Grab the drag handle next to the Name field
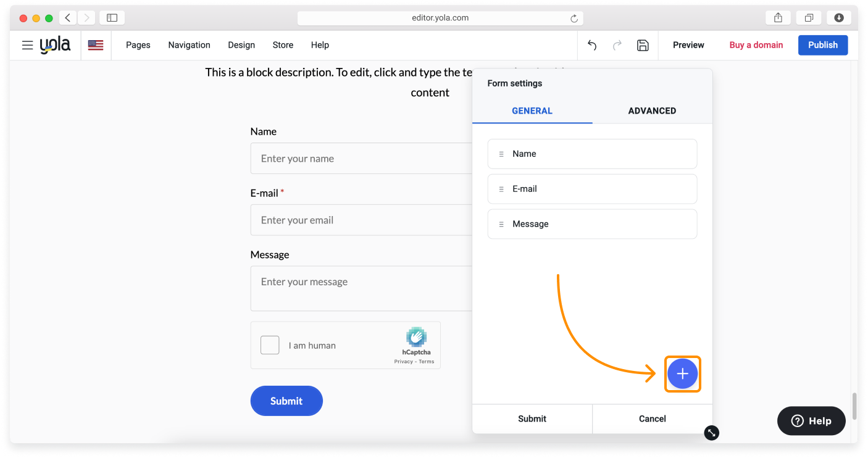The width and height of the screenshot is (868, 458). tap(501, 154)
